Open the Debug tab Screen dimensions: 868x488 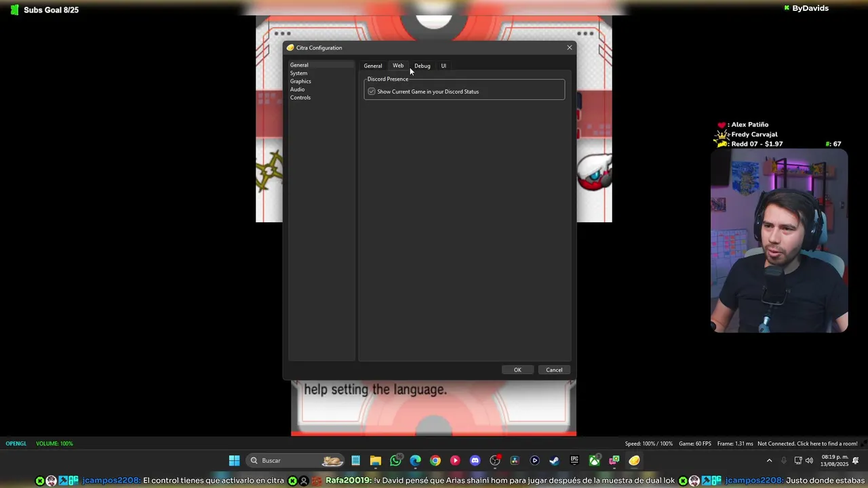click(422, 66)
